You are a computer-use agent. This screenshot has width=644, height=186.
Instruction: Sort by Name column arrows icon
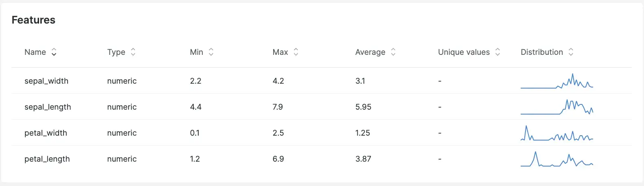[x=54, y=52]
